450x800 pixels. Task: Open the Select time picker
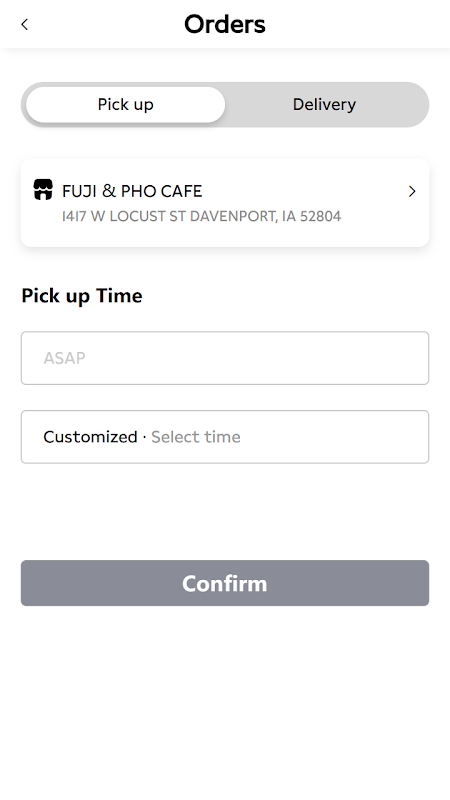click(196, 437)
